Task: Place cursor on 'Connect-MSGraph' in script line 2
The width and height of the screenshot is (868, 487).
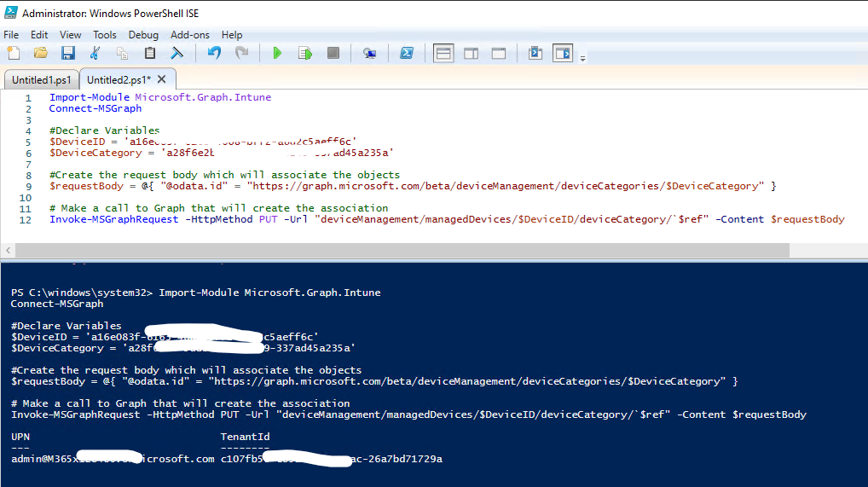Action: click(x=95, y=108)
